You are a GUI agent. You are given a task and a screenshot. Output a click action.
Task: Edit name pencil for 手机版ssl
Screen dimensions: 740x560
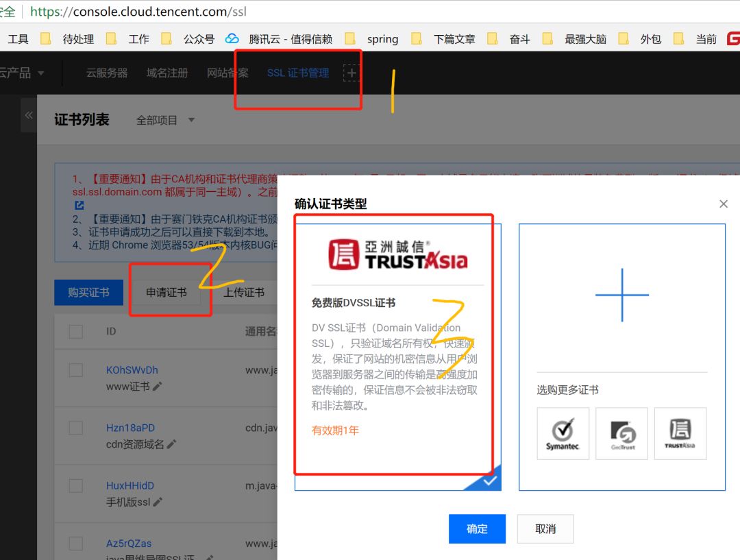pyautogui.click(x=158, y=502)
